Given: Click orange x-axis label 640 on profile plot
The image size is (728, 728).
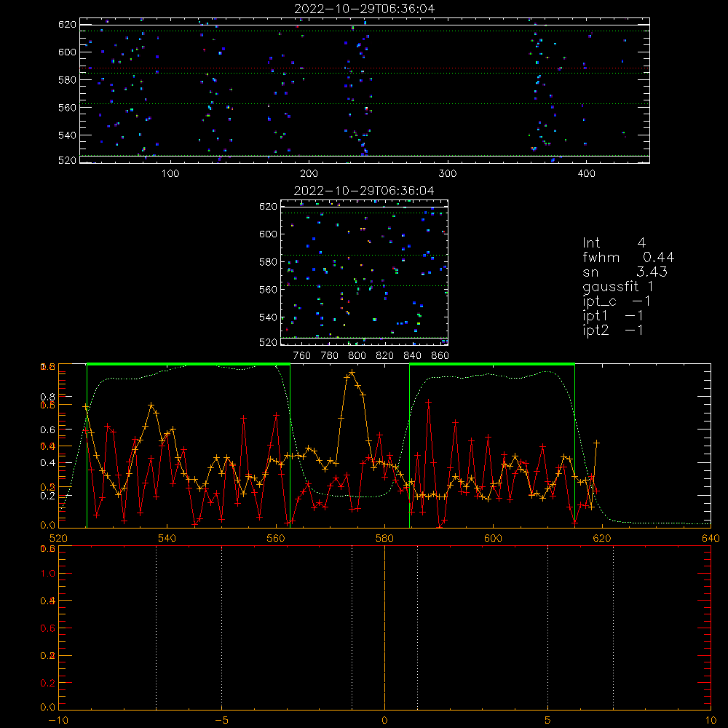Looking at the screenshot, I should [x=711, y=538].
